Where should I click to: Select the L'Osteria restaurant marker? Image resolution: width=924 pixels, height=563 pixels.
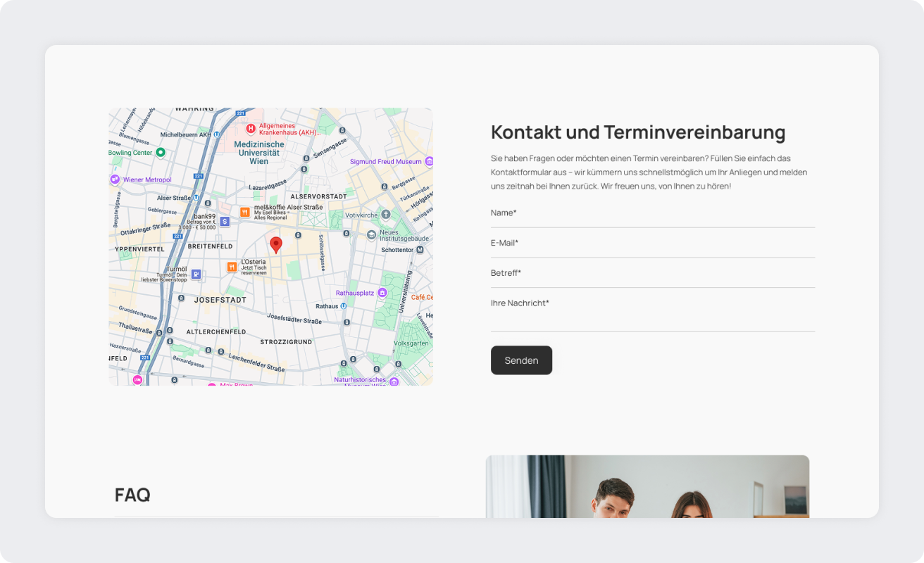[x=232, y=267]
